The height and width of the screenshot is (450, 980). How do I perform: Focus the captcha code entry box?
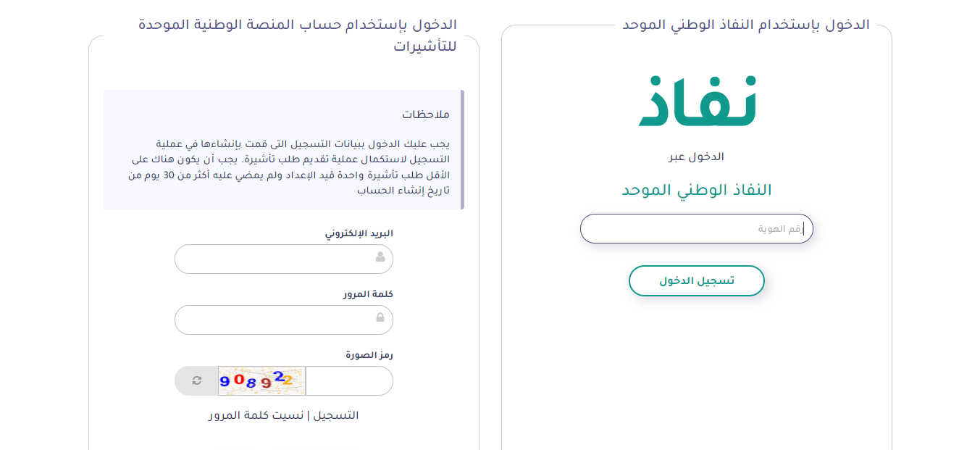tap(349, 380)
